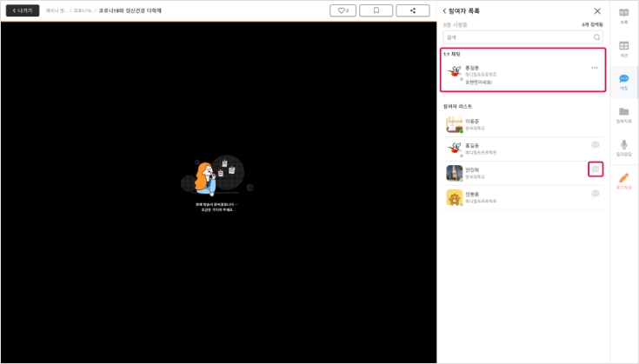Close the participant list panel
This screenshot has width=639, height=364.
(x=596, y=11)
